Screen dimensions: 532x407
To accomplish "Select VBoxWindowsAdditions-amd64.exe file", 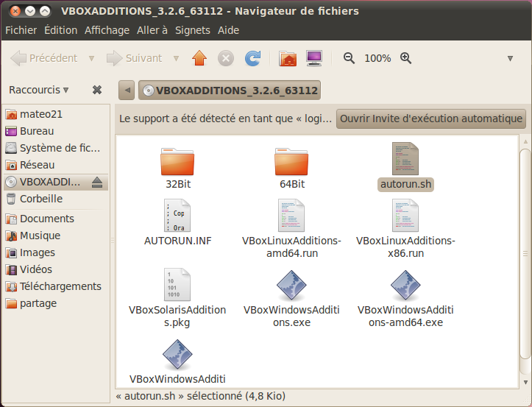I will pos(405,297).
